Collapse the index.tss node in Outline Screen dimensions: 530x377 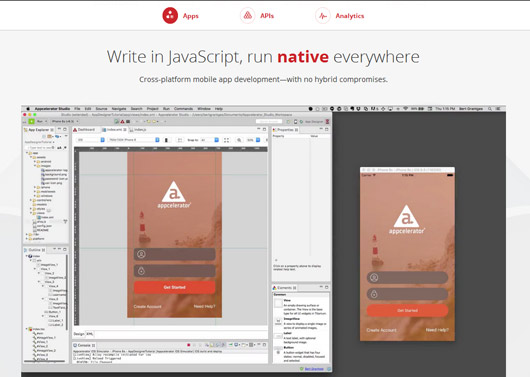(27, 329)
